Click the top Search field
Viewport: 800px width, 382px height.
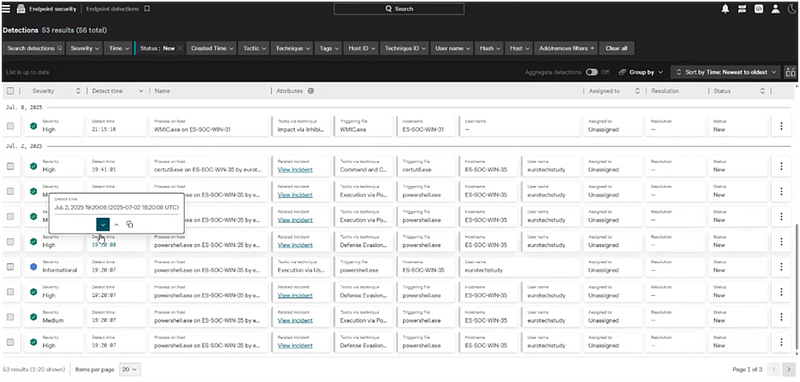tap(399, 9)
